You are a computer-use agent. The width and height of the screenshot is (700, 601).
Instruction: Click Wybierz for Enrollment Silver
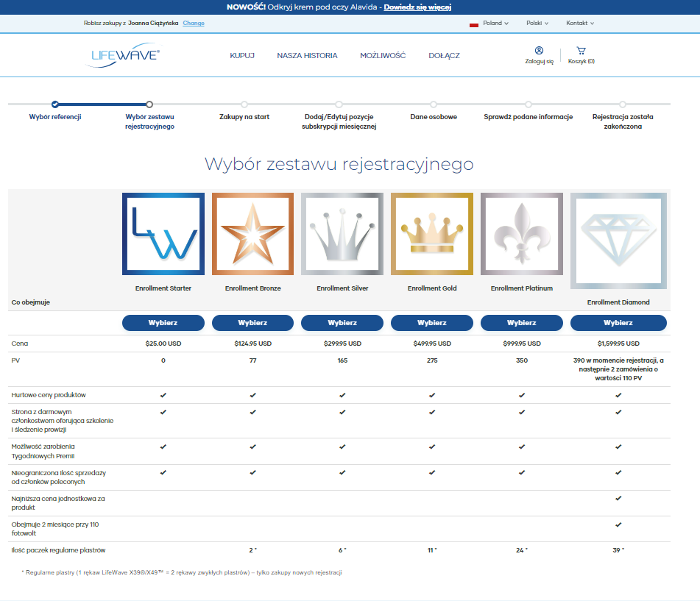[342, 323]
